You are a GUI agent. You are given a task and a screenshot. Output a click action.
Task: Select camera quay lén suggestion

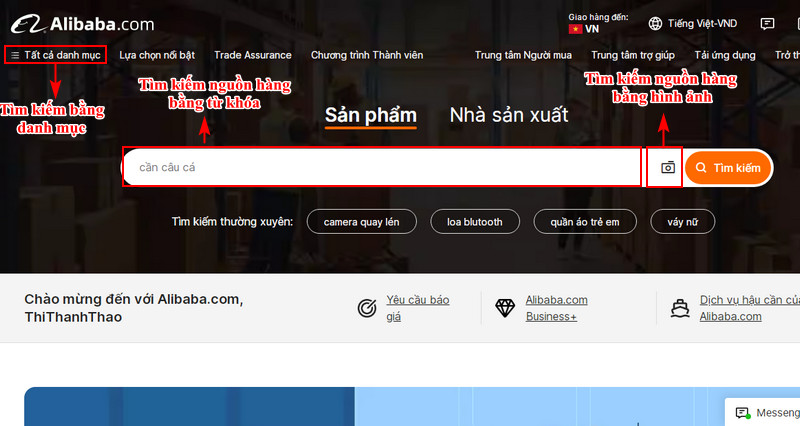coord(361,222)
